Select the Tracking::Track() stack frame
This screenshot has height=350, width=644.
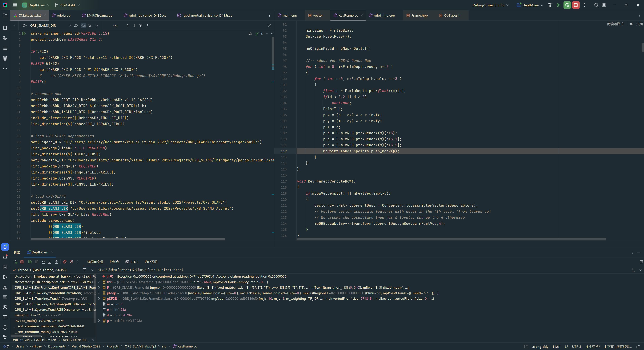38,299
